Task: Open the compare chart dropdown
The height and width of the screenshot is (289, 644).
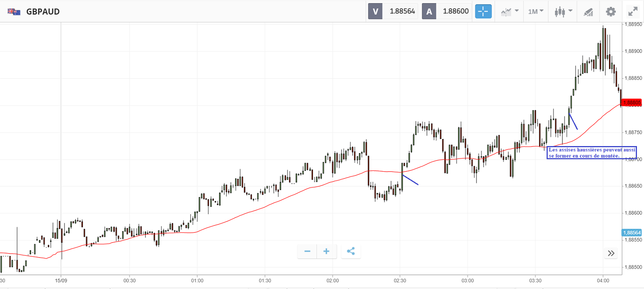Action: (510, 11)
